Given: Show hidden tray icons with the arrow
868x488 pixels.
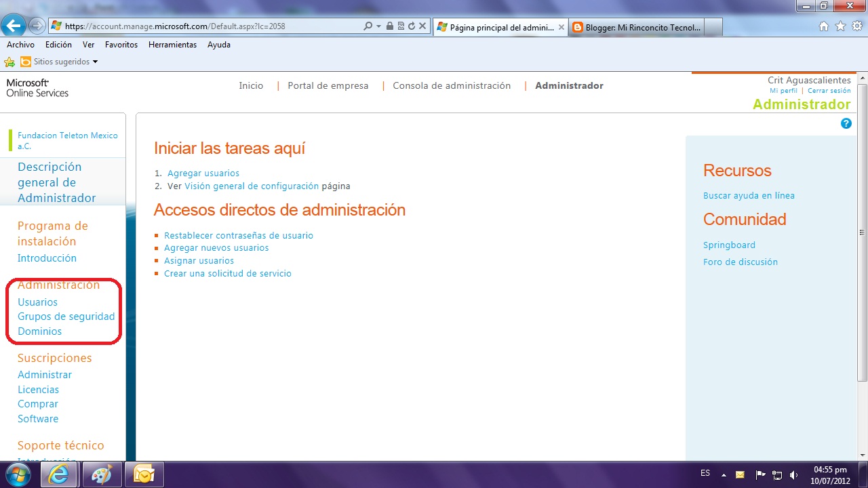Looking at the screenshot, I should point(724,475).
